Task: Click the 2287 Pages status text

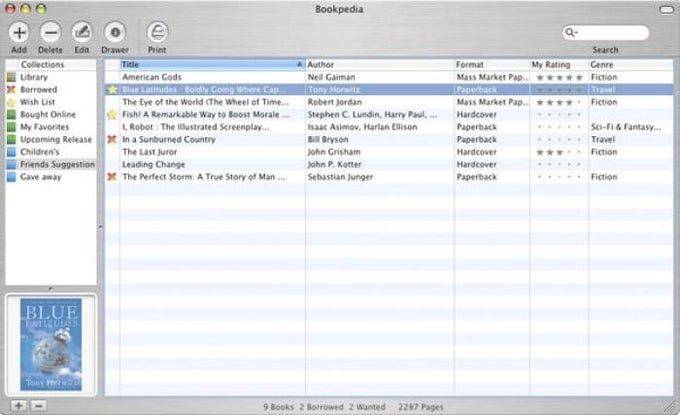Action: coord(421,407)
